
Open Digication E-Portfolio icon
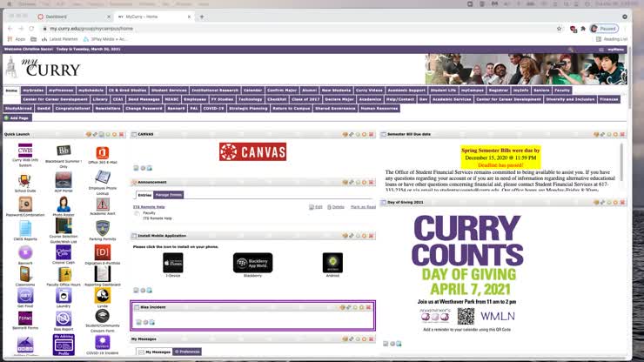103,251
